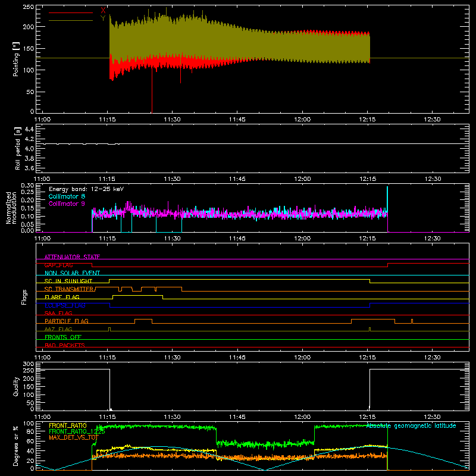Click the 0.30 tick on modulation axis

[x=27, y=186]
